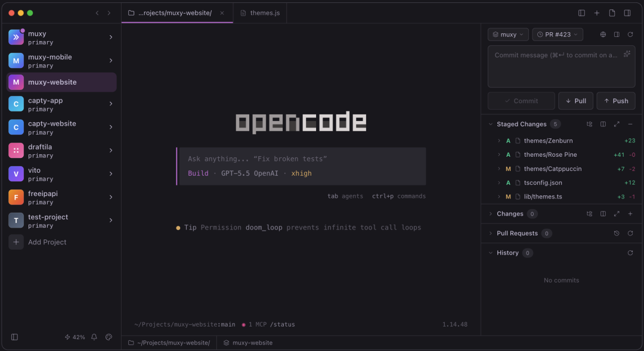The height and width of the screenshot is (351, 644).
Task: Expand the Changes section to full view
Action: coord(617,214)
